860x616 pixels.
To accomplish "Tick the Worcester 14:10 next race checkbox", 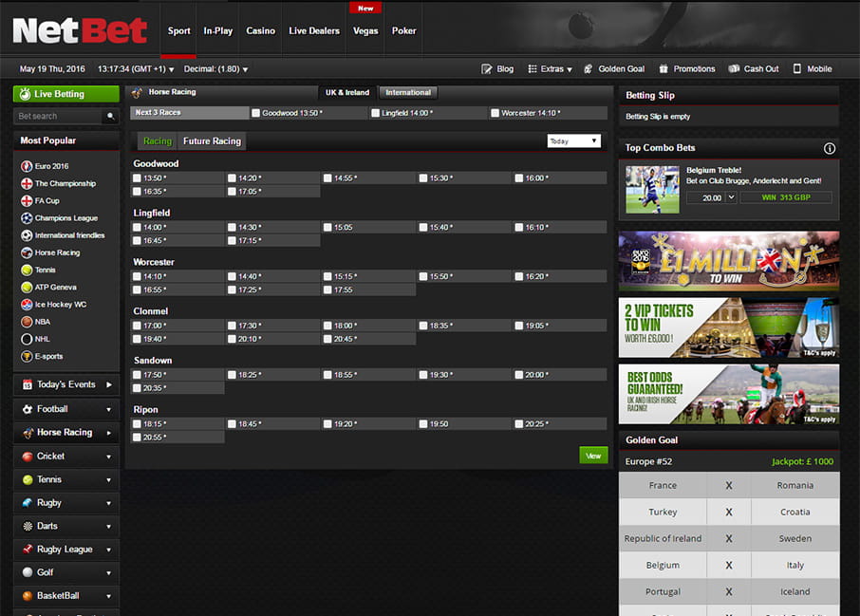I will (495, 113).
